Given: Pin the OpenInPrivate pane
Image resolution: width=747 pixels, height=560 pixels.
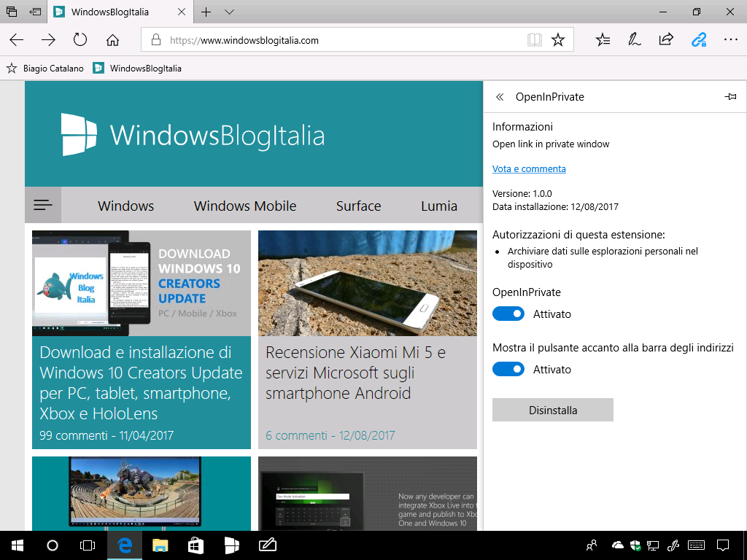Looking at the screenshot, I should [x=730, y=97].
